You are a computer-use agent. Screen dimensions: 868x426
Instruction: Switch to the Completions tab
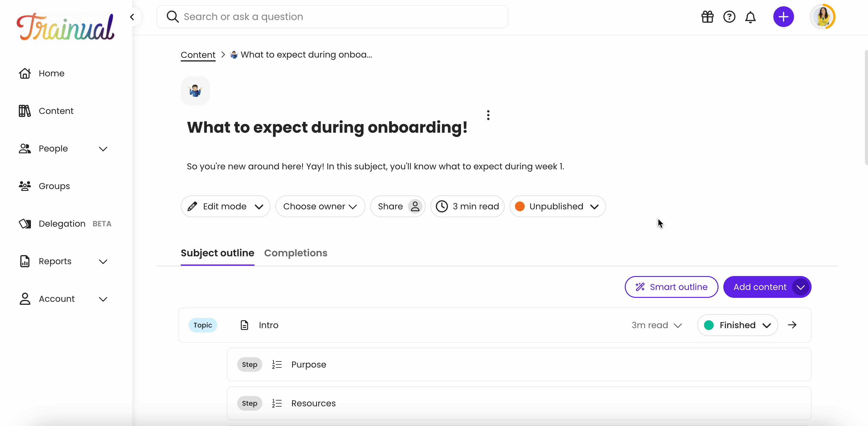(x=295, y=253)
